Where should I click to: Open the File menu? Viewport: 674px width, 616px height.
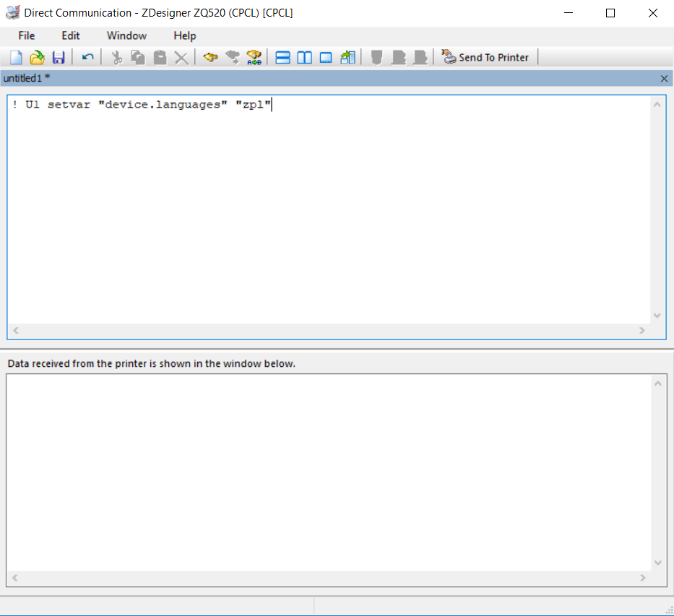pos(27,35)
